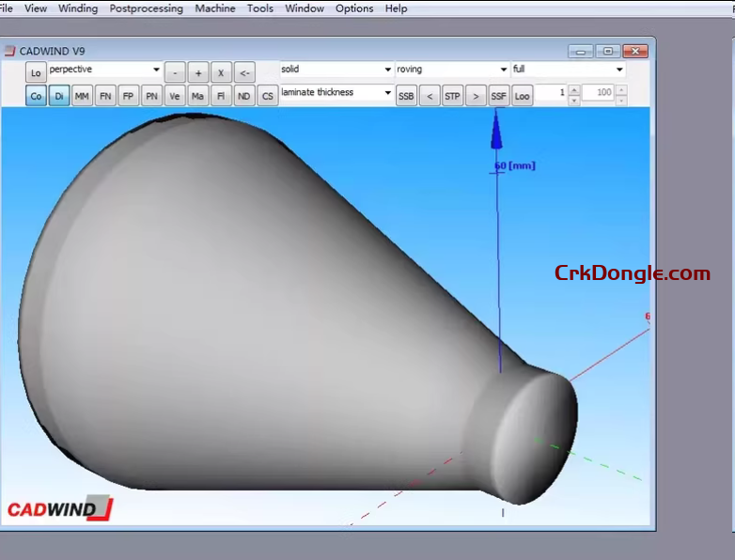Open the Postprocessing menu
735x560 pixels.
click(146, 8)
